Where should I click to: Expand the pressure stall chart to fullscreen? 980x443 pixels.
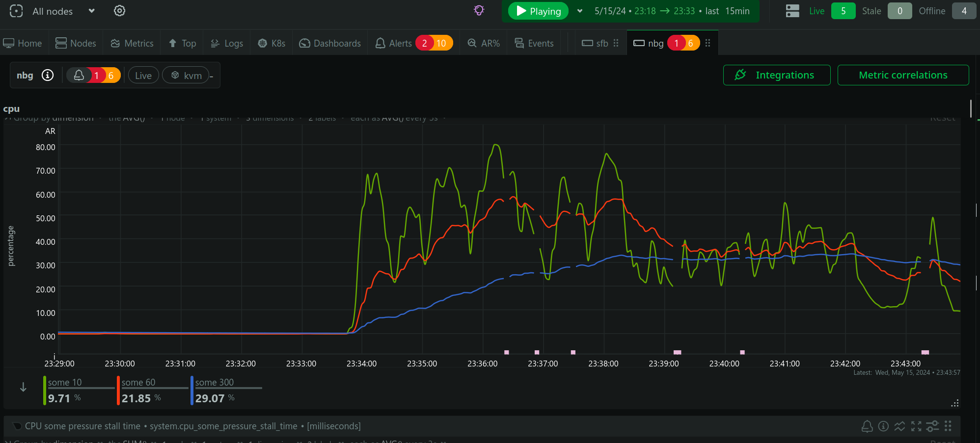916,426
